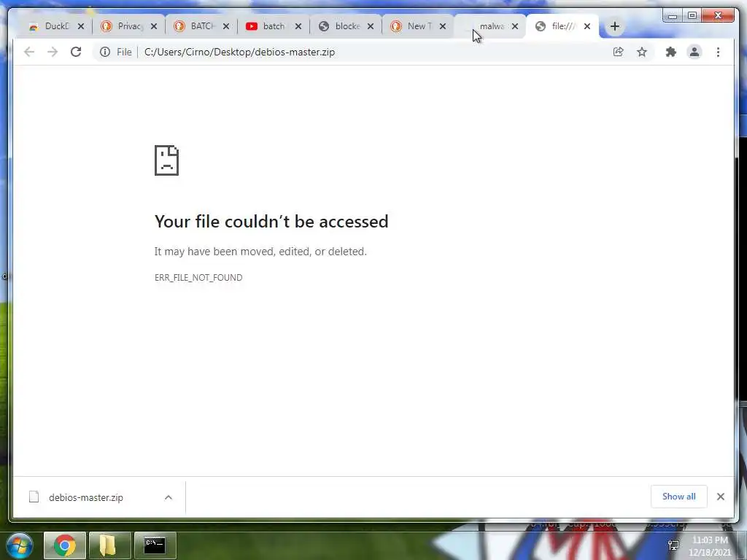Close the downloads bar
This screenshot has width=747, height=560.
pos(721,497)
